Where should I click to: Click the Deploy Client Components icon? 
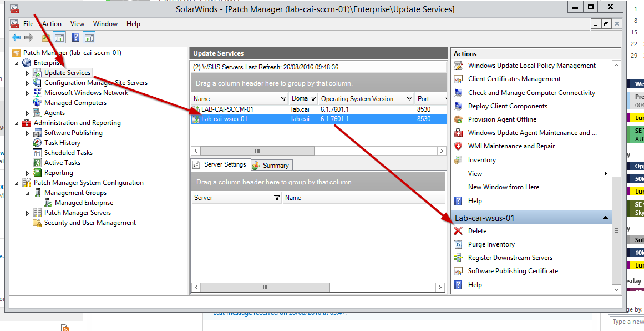click(x=458, y=106)
